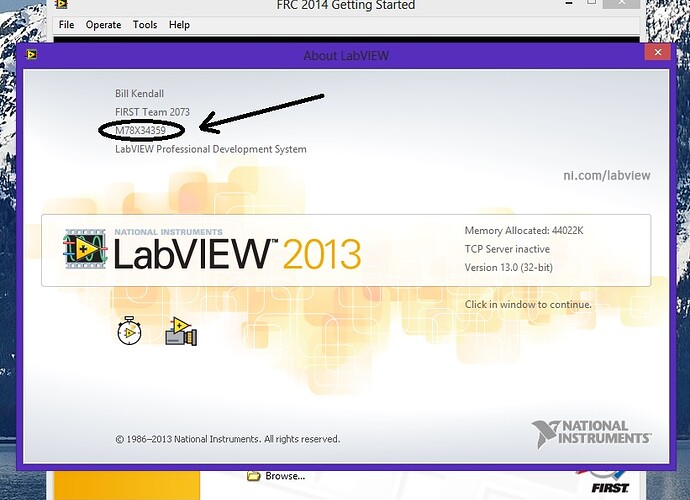
Task: Click the About LabVIEW title bar icon
Action: coord(31,55)
